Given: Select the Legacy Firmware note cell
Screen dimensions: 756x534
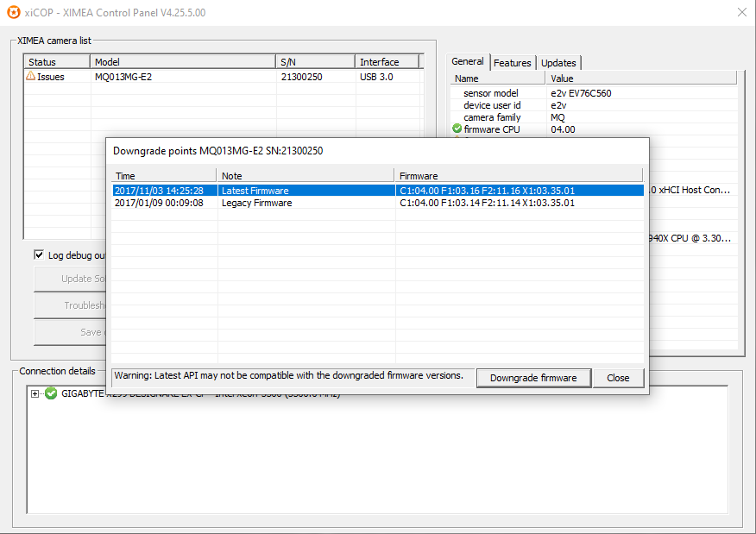Looking at the screenshot, I should tap(256, 203).
